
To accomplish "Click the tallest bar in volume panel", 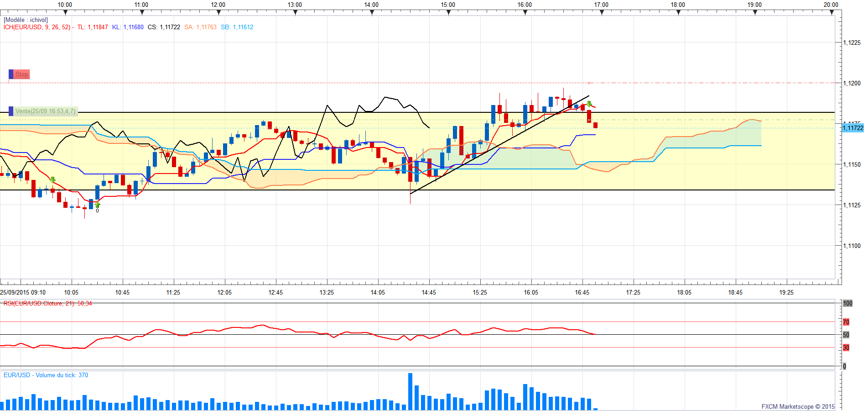I will tap(410, 391).
